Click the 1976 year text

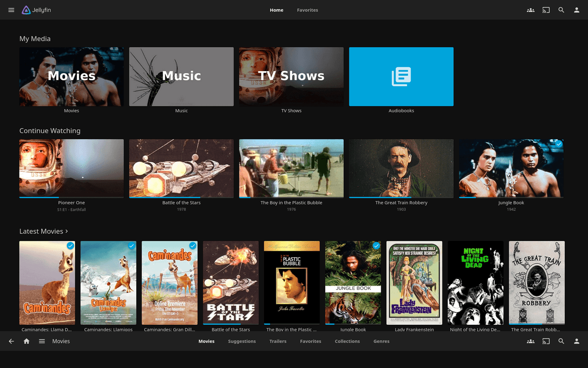coord(292,210)
